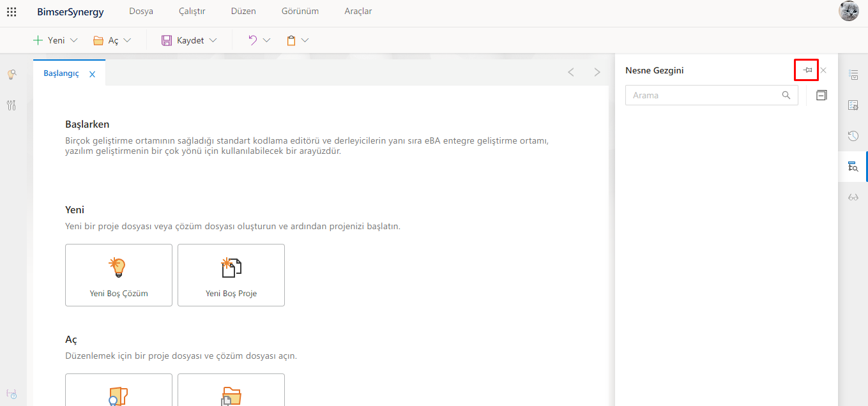Image resolution: width=868 pixels, height=406 pixels.
Task: Open the Dosya menu
Action: 141,11
